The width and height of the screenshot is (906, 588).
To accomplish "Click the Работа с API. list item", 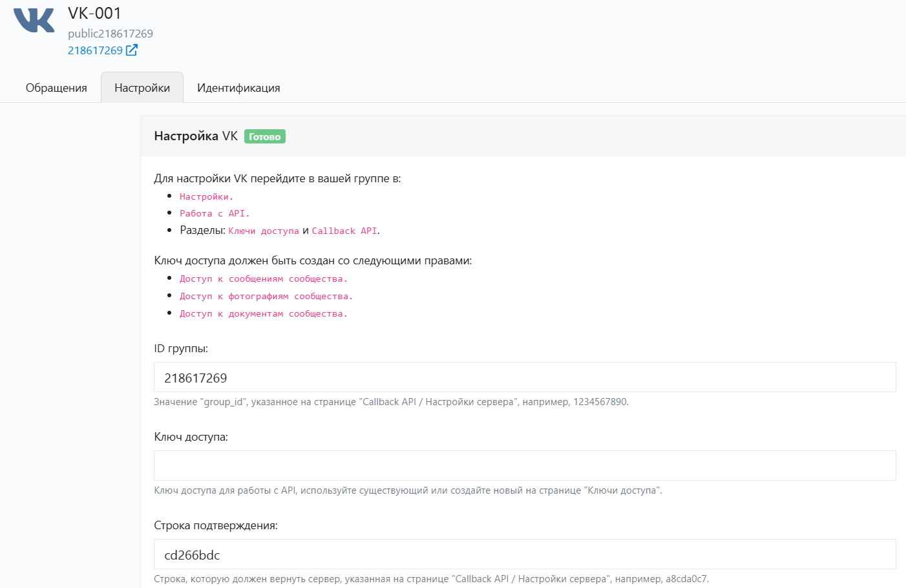I will (x=215, y=213).
